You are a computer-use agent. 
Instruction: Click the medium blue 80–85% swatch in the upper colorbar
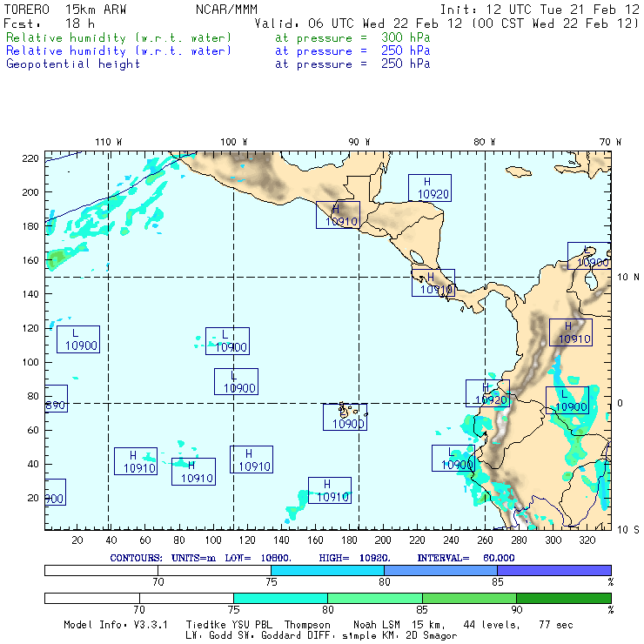(440, 570)
